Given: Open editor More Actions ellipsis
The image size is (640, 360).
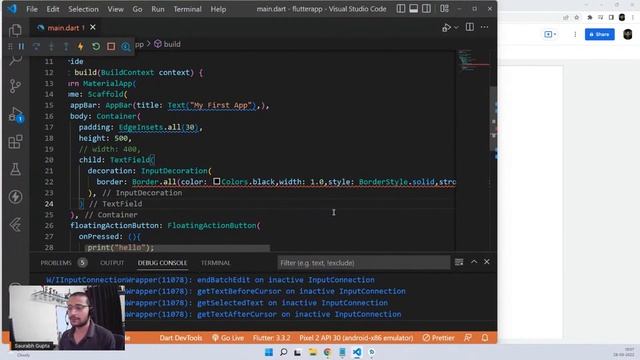Looking at the screenshot, I should pyautogui.click(x=484, y=27).
